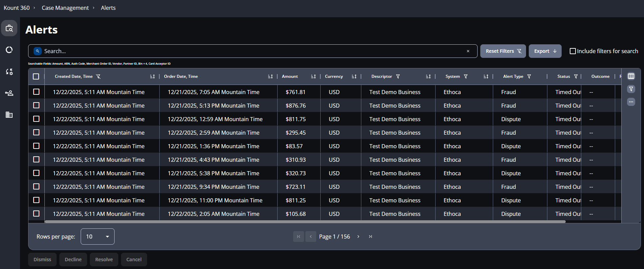
Task: Open the user management sidebar icon
Action: [9, 93]
